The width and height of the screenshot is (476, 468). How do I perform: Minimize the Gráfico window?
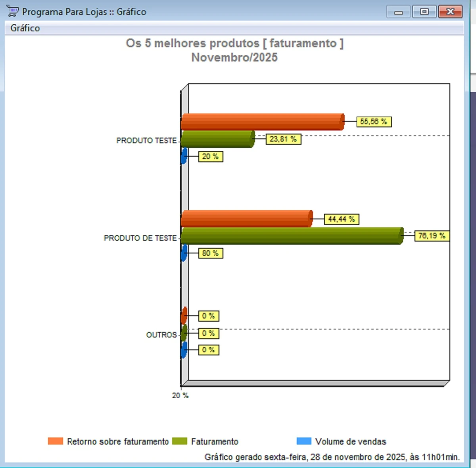click(399, 12)
